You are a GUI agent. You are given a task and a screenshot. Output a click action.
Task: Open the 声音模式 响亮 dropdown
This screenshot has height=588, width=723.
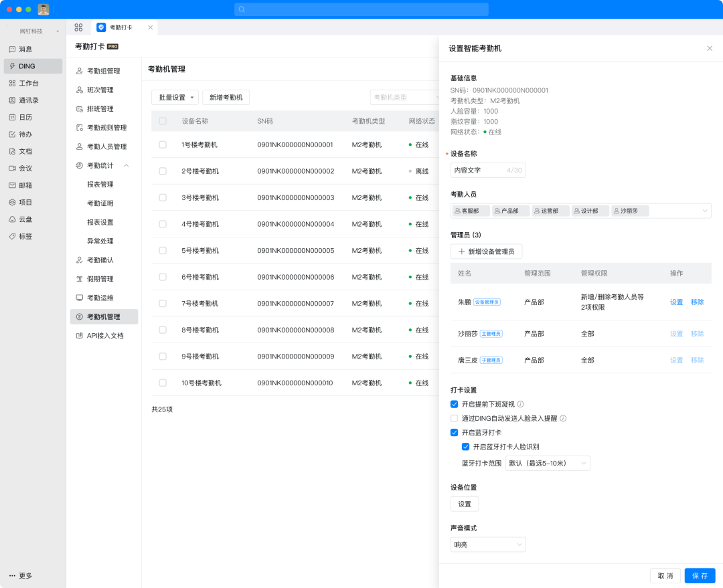pos(488,545)
